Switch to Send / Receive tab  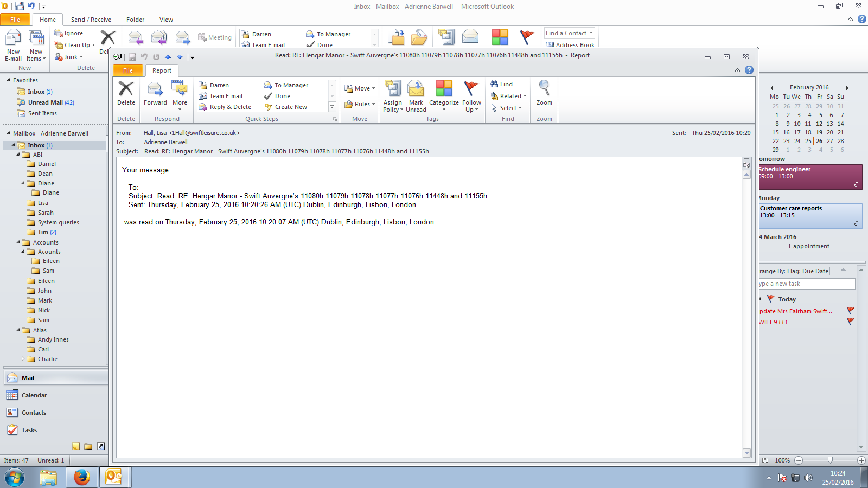(91, 20)
